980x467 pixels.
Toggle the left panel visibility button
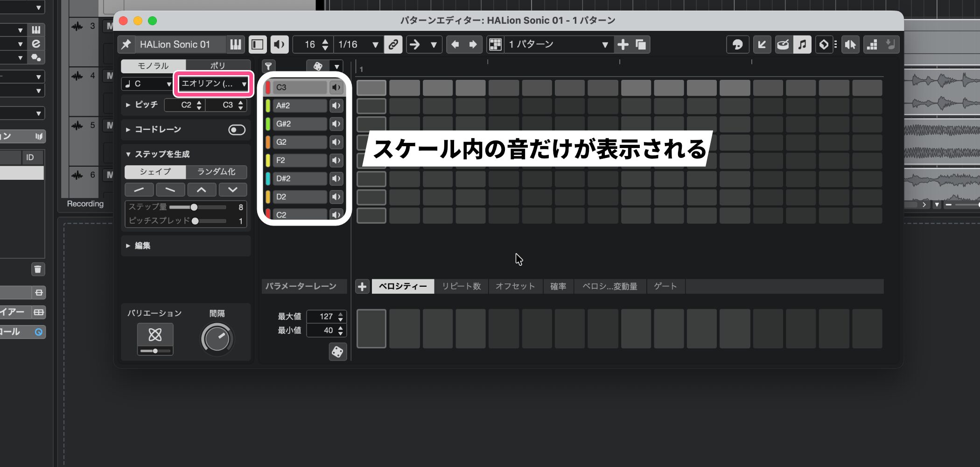coord(257,44)
